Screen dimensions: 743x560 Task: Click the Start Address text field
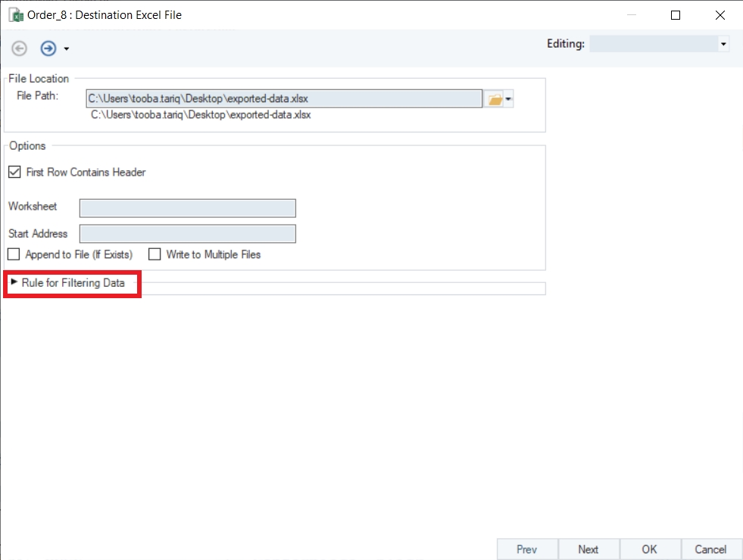(188, 234)
